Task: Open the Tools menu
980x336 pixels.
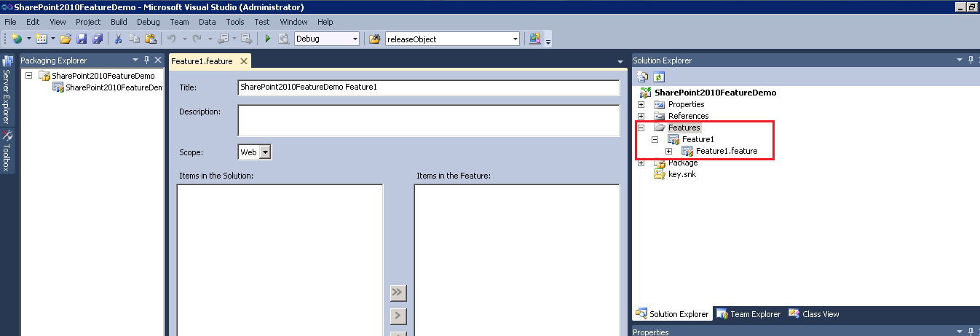Action: click(x=235, y=22)
